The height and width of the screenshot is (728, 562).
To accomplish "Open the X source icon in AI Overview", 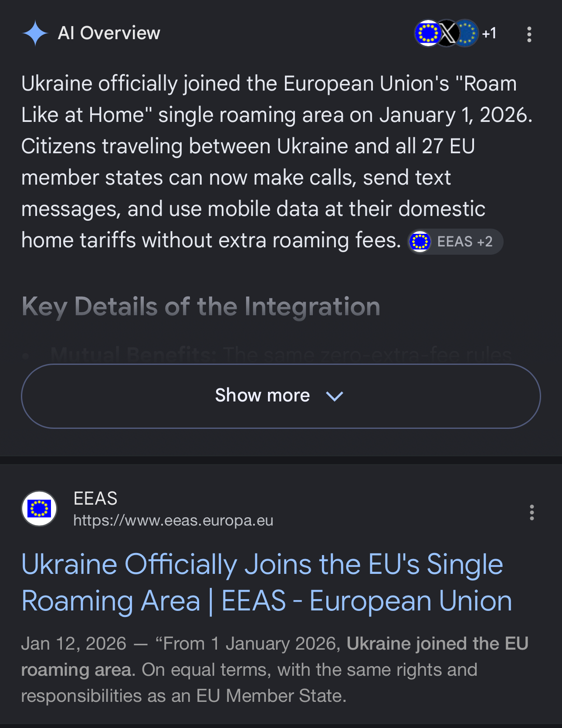I will pos(447,33).
